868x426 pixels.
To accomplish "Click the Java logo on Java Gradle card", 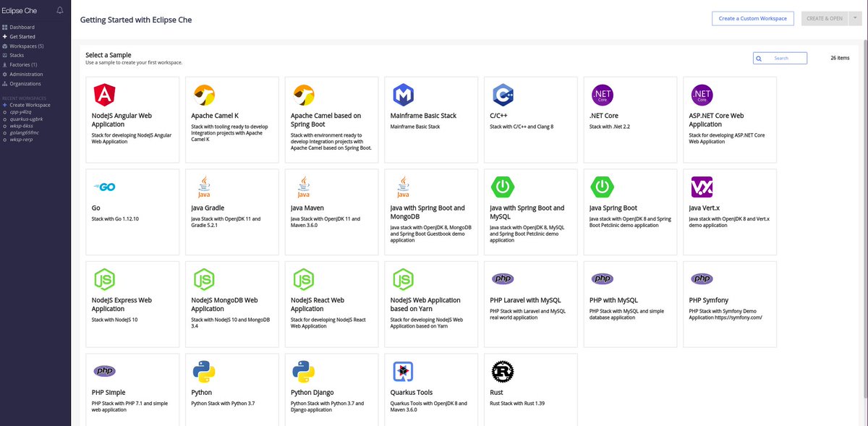I will click(204, 187).
